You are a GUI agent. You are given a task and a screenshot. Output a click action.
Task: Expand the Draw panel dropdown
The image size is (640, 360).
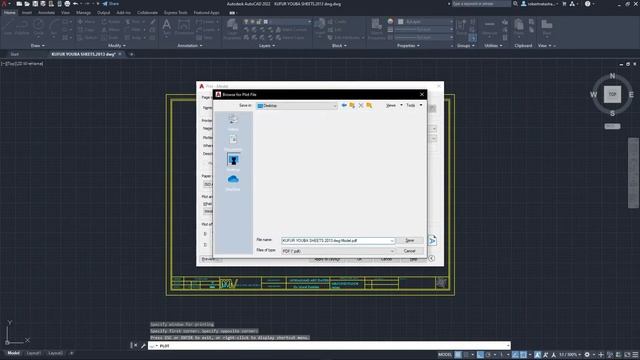[38, 46]
